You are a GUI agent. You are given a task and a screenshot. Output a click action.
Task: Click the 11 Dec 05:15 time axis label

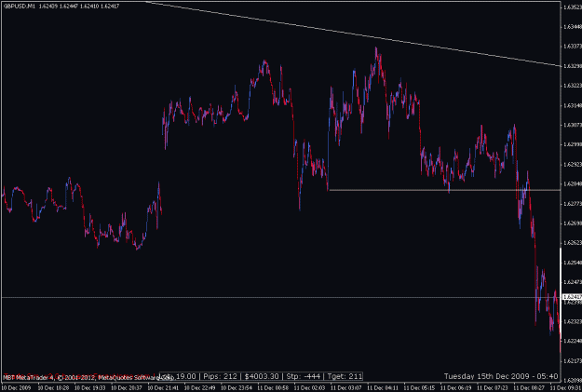pos(419,387)
